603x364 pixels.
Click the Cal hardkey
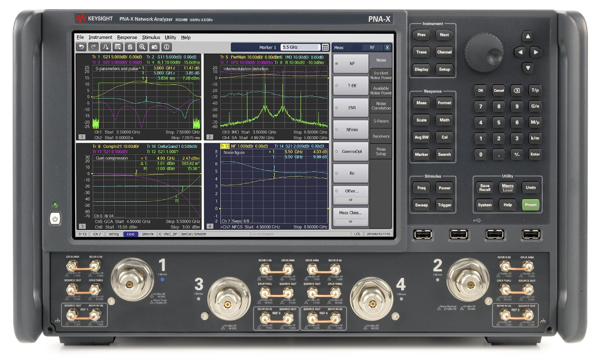click(x=445, y=137)
